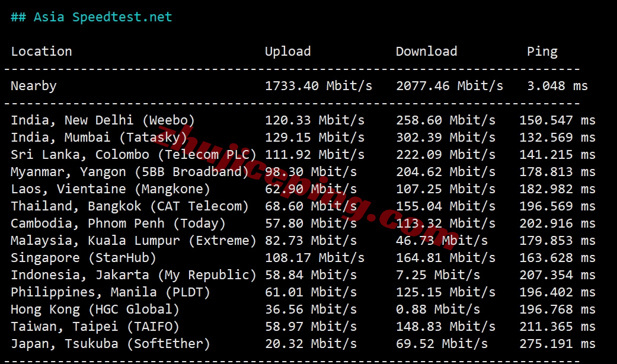The image size is (617, 364).
Task: Select the "Upload" column header
Action: click(287, 52)
